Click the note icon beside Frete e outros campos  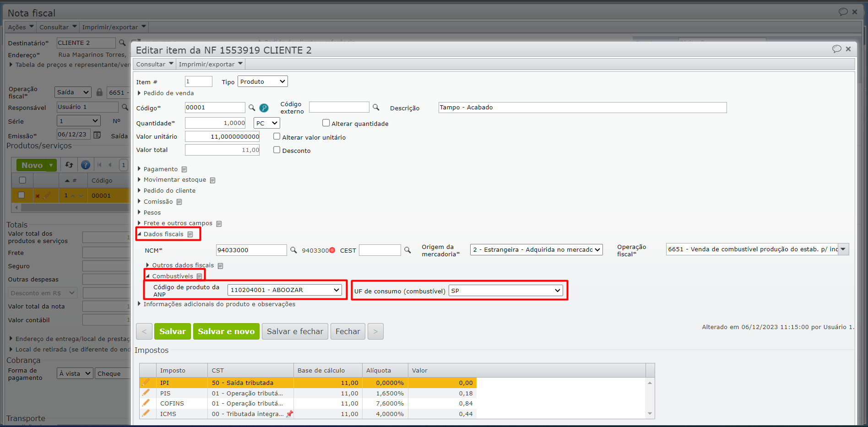(219, 224)
